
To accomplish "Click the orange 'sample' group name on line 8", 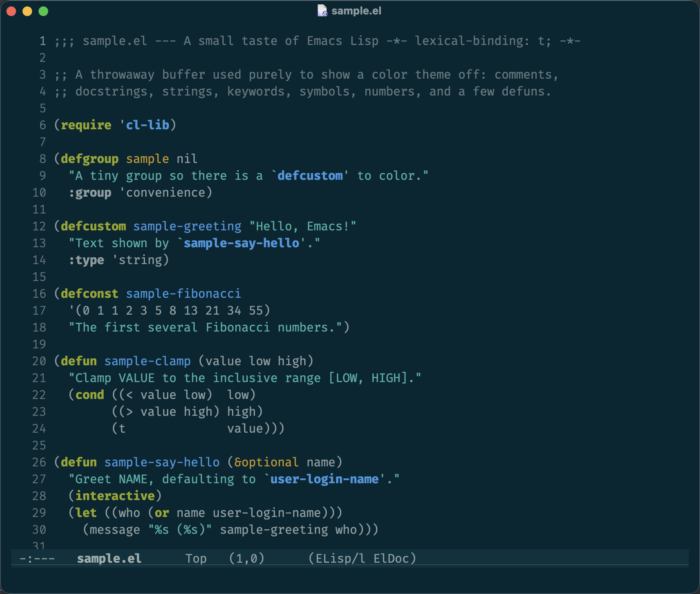I will [147, 159].
